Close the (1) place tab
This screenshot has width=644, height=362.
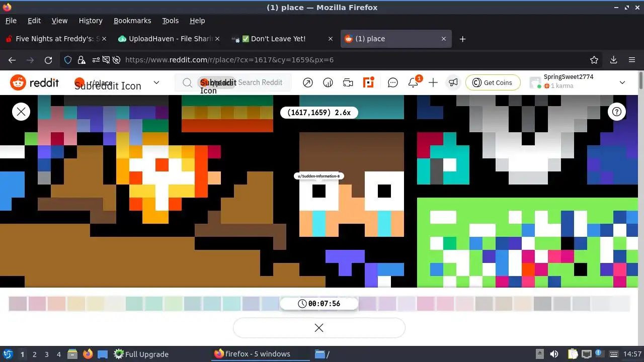[444, 39]
